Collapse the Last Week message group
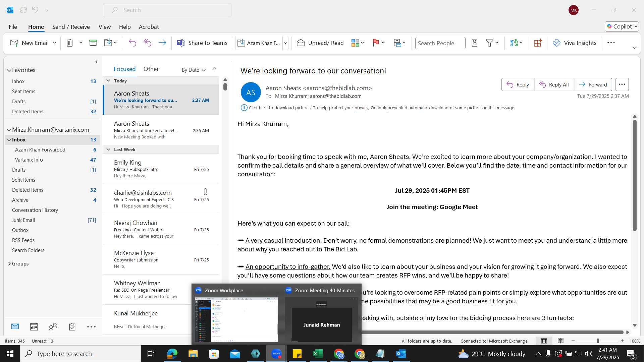Image resolution: width=644 pixels, height=362 pixels. tap(108, 149)
